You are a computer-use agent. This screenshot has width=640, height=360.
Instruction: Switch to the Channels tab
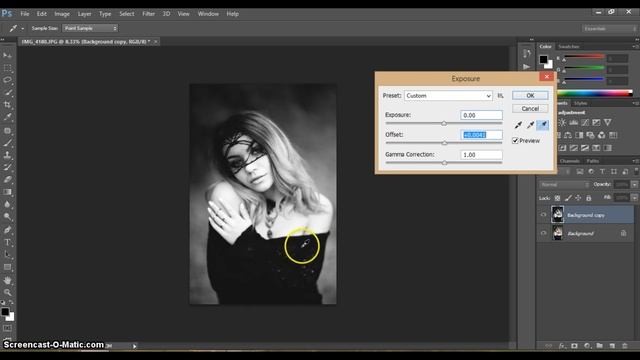point(569,161)
